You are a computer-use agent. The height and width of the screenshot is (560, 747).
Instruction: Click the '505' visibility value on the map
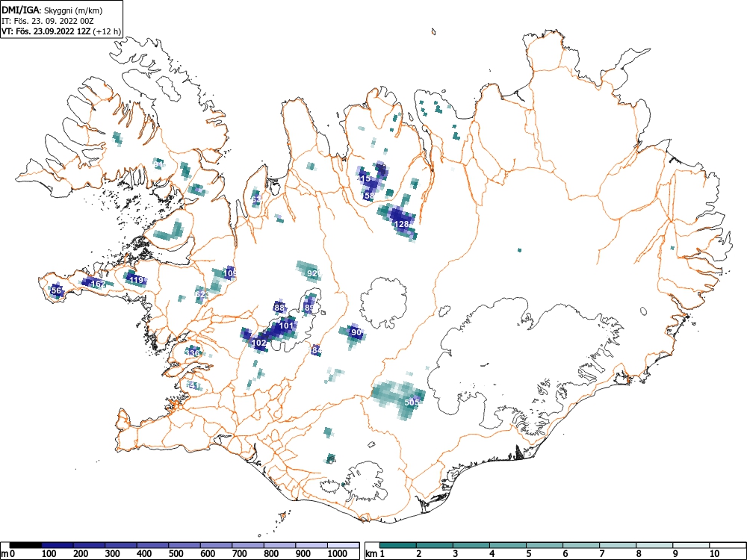click(x=412, y=402)
